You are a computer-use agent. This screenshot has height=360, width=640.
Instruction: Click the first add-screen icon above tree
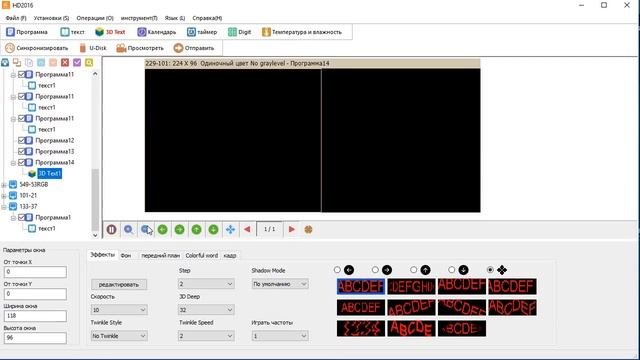pos(5,62)
